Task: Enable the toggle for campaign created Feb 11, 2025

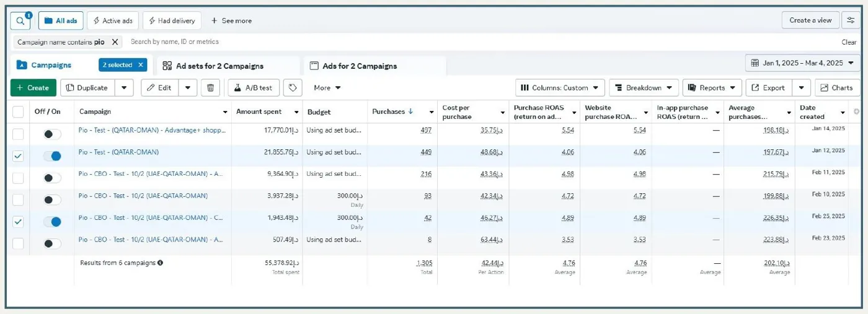Action: 52,178
